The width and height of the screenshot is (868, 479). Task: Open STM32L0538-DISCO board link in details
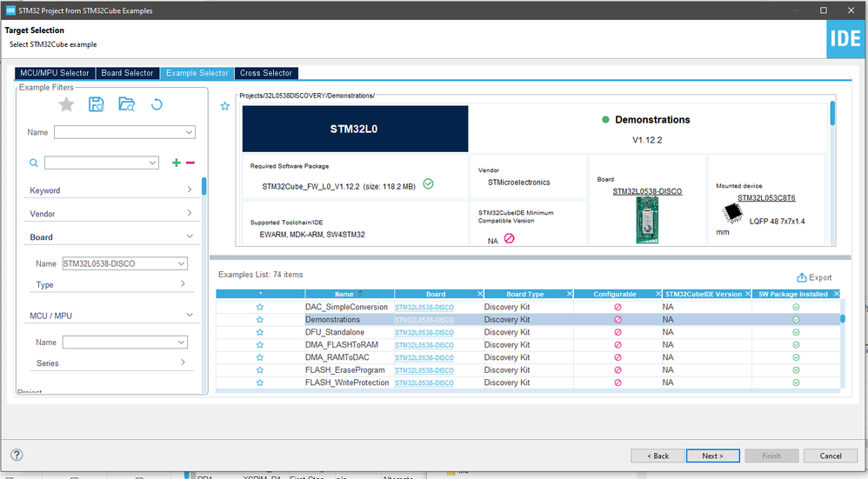click(x=647, y=191)
